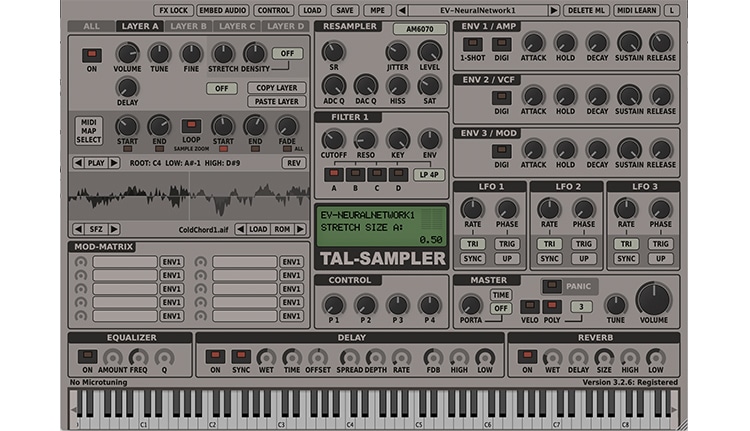Switch to LAYER A tab
This screenshot has width=750, height=431.
140,26
